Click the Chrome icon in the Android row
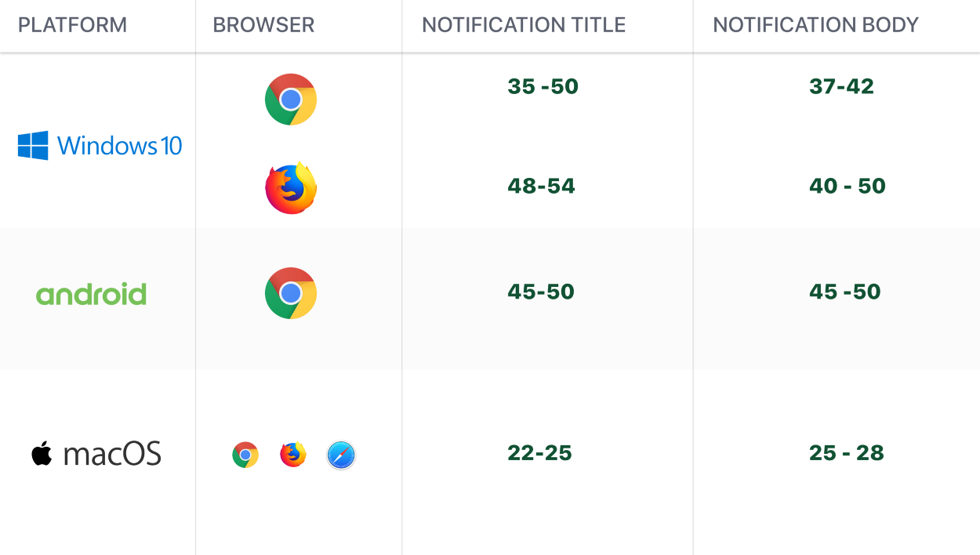The height and width of the screenshot is (555, 980). click(291, 293)
